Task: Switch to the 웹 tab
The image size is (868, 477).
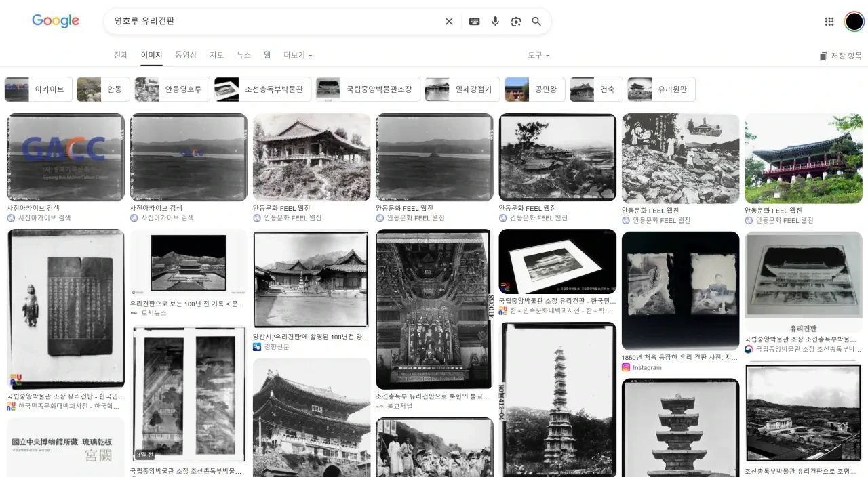Action: pyautogui.click(x=267, y=55)
